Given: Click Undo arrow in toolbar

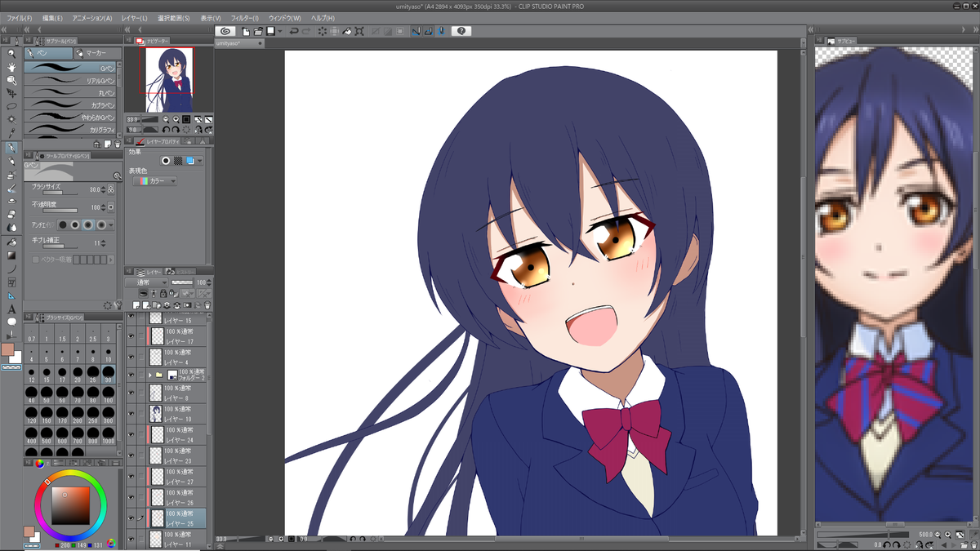Looking at the screenshot, I should click(294, 31).
